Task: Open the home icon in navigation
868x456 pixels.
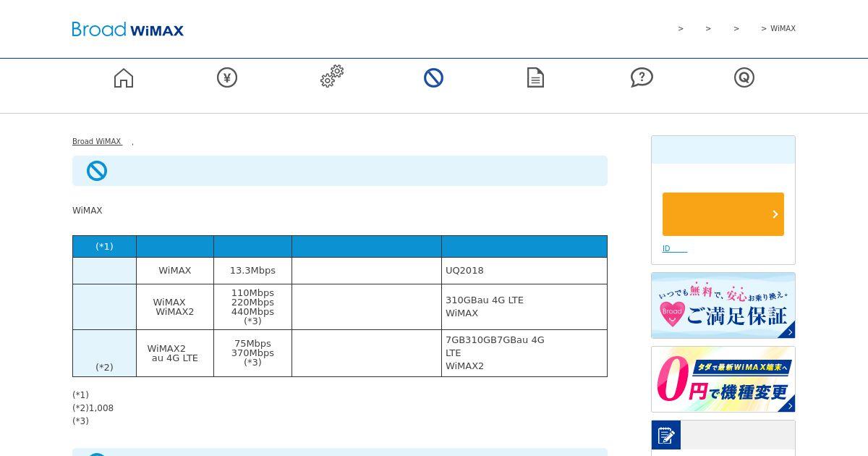Action: click(124, 77)
